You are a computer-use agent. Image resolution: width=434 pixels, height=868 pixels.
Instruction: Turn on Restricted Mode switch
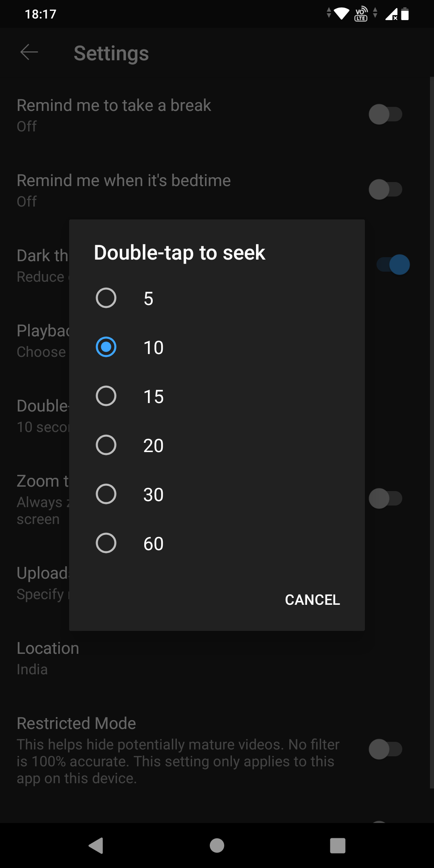coord(385,749)
